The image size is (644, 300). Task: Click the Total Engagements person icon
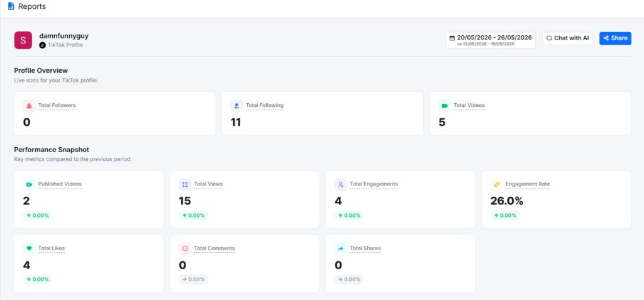coord(340,184)
